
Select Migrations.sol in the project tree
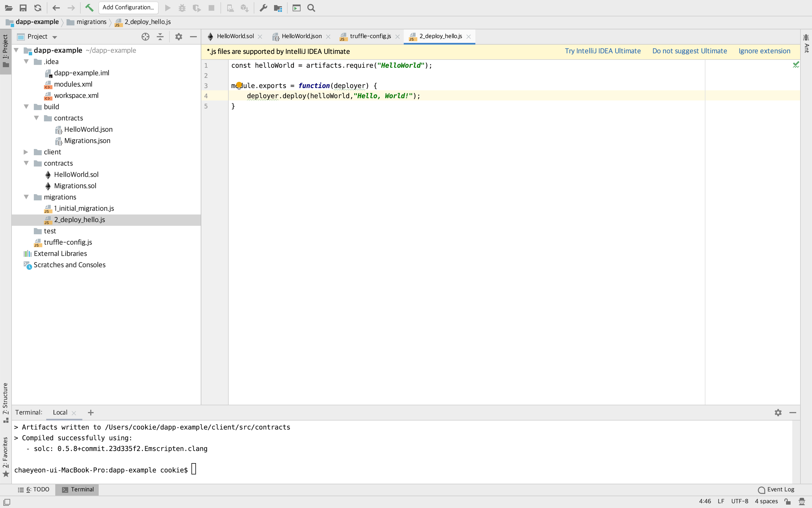(75, 186)
